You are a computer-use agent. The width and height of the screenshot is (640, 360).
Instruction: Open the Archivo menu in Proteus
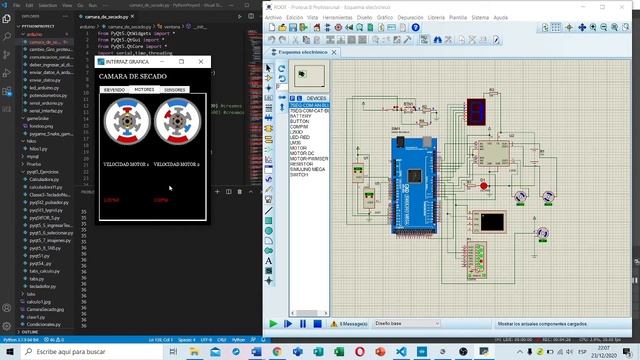(x=273, y=18)
